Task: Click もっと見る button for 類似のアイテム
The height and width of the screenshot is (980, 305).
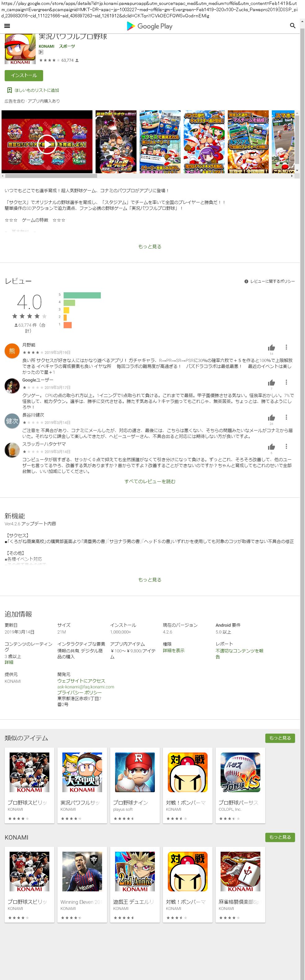Action: click(x=280, y=738)
